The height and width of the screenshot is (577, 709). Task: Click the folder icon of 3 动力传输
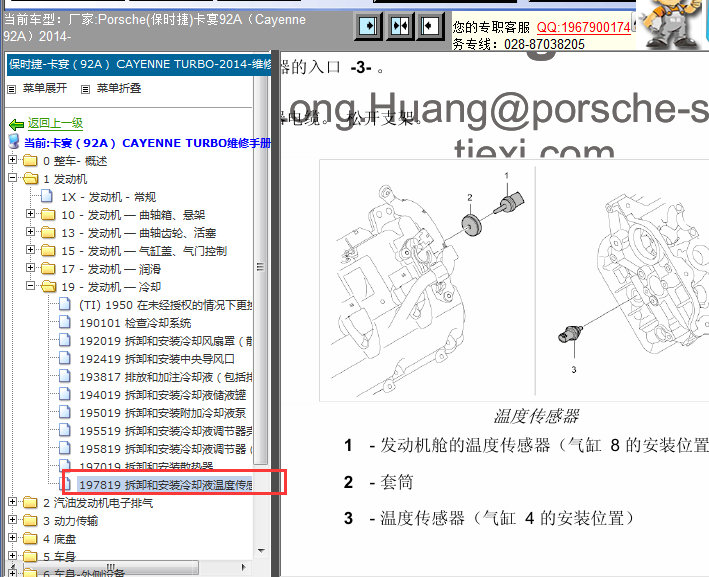[30, 520]
